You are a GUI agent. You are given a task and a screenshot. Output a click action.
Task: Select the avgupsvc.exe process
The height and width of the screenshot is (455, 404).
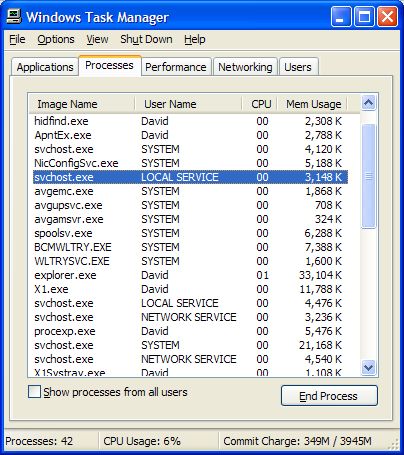coord(190,205)
